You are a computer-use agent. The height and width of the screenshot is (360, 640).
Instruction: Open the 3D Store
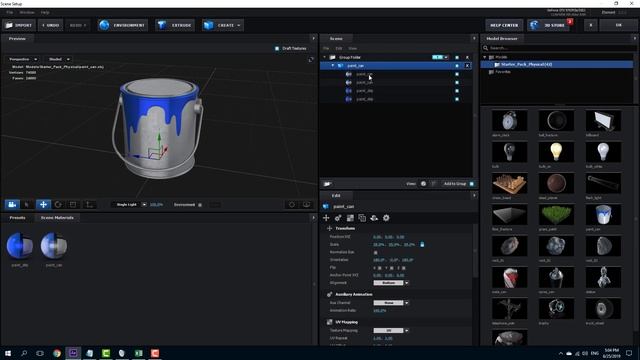click(549, 25)
